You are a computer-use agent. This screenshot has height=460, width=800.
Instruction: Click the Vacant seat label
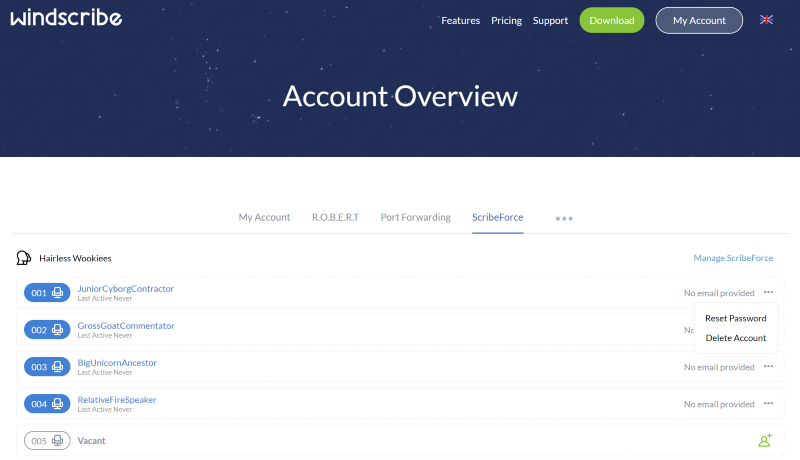91,441
